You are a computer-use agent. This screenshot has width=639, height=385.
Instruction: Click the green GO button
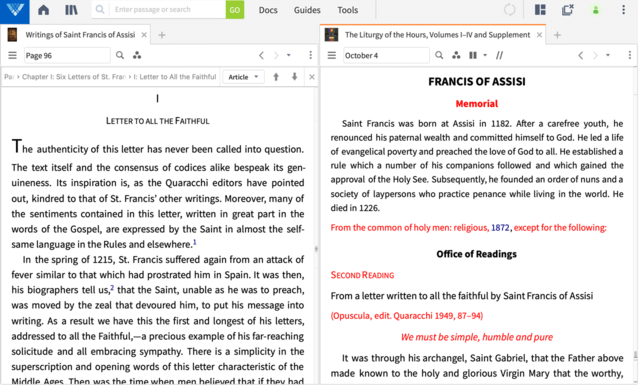click(x=235, y=10)
